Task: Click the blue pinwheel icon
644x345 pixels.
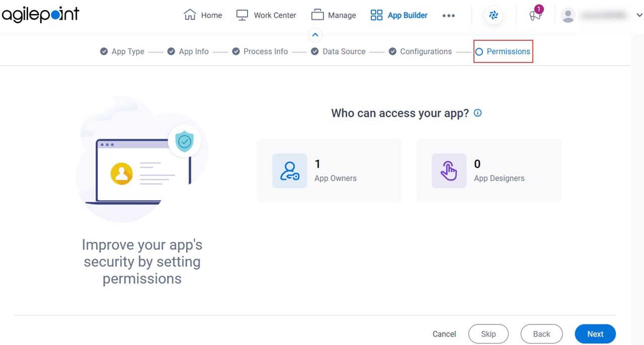Action: pos(494,15)
